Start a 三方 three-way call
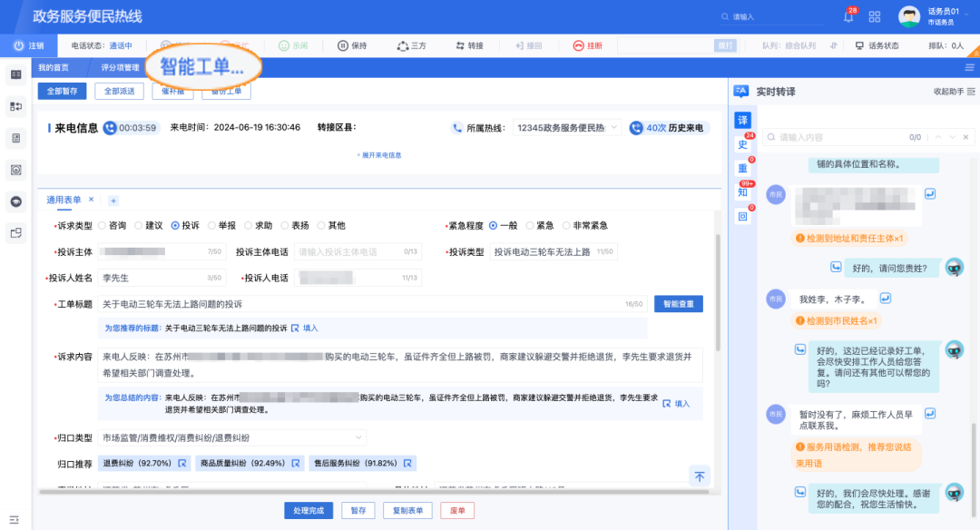 tap(403, 45)
